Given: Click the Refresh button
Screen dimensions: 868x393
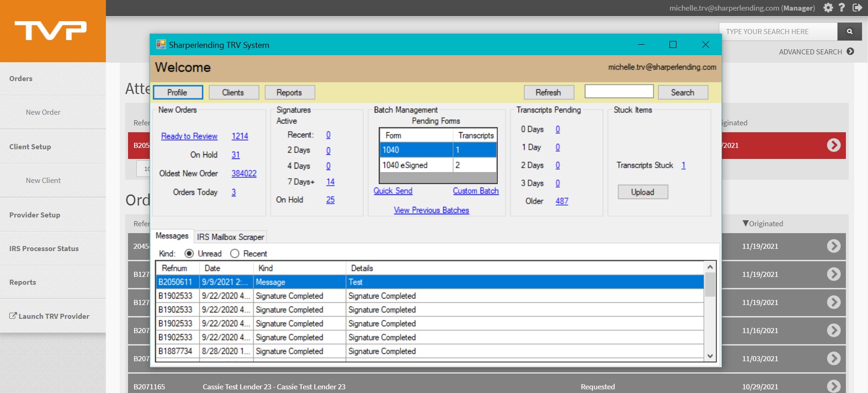Looking at the screenshot, I should [x=548, y=92].
